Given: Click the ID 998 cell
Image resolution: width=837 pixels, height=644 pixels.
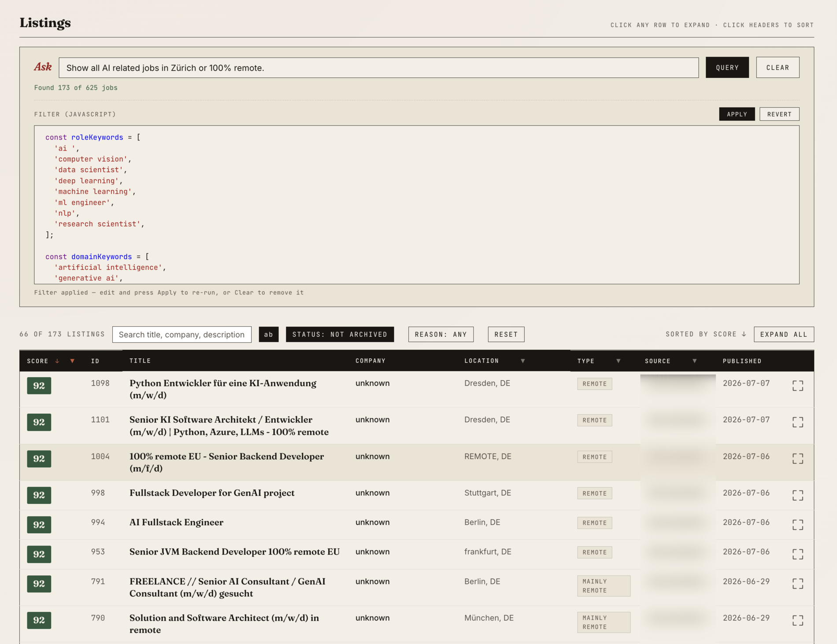Looking at the screenshot, I should click(98, 493).
